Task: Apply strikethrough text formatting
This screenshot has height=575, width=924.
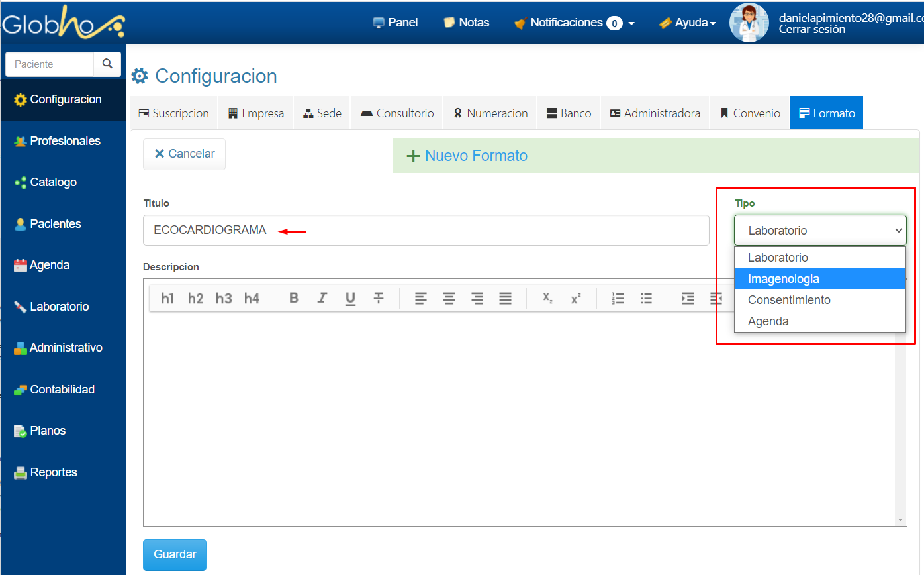Action: pos(379,298)
